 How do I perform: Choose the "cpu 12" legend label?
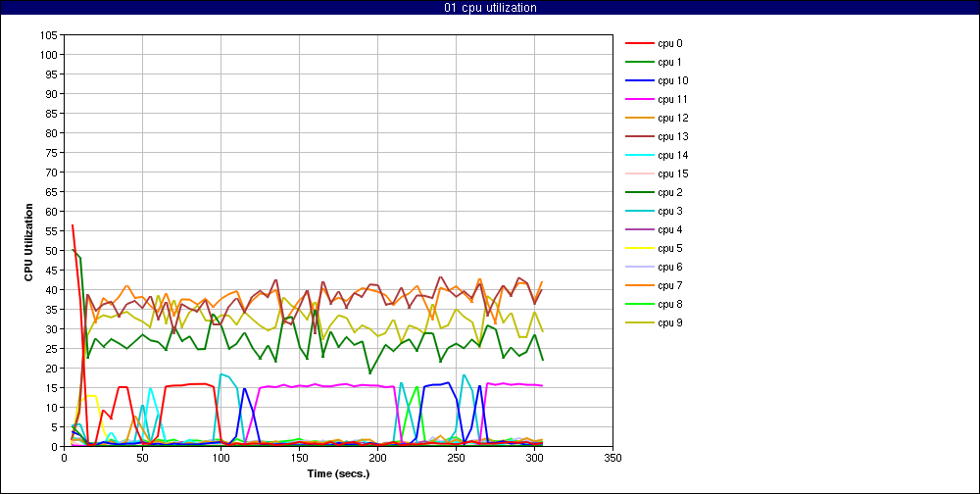point(672,119)
